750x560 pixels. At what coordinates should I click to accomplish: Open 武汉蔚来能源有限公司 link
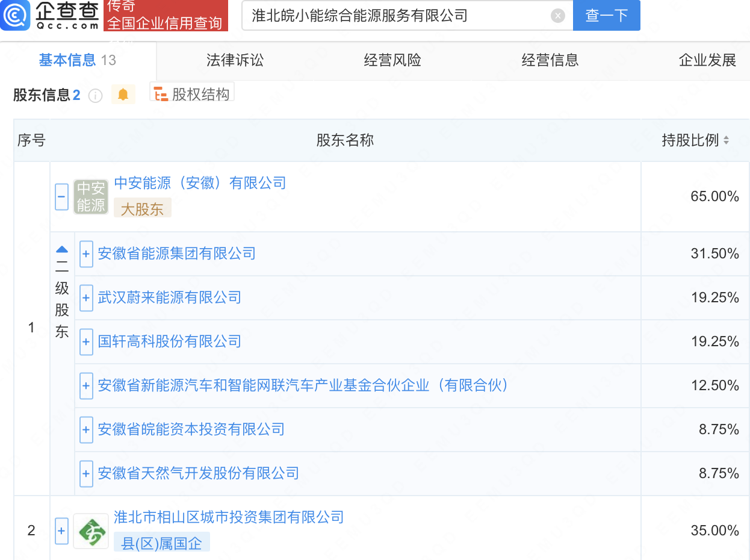tap(169, 297)
